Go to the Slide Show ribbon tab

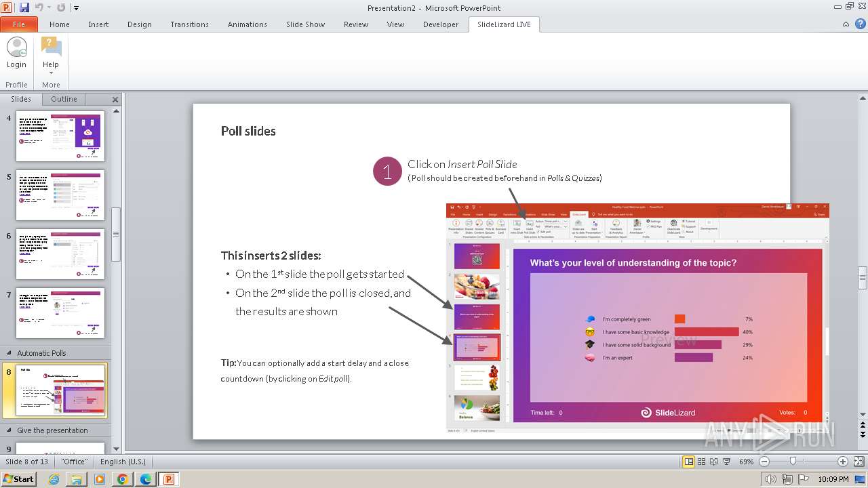pyautogui.click(x=306, y=24)
